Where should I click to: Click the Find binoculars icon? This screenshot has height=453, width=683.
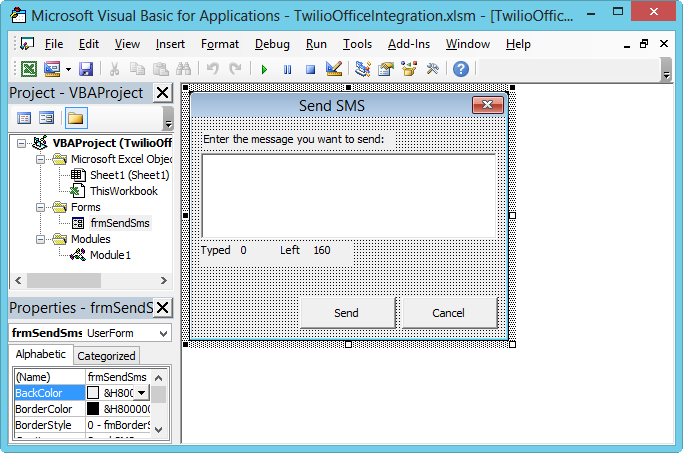coord(183,69)
